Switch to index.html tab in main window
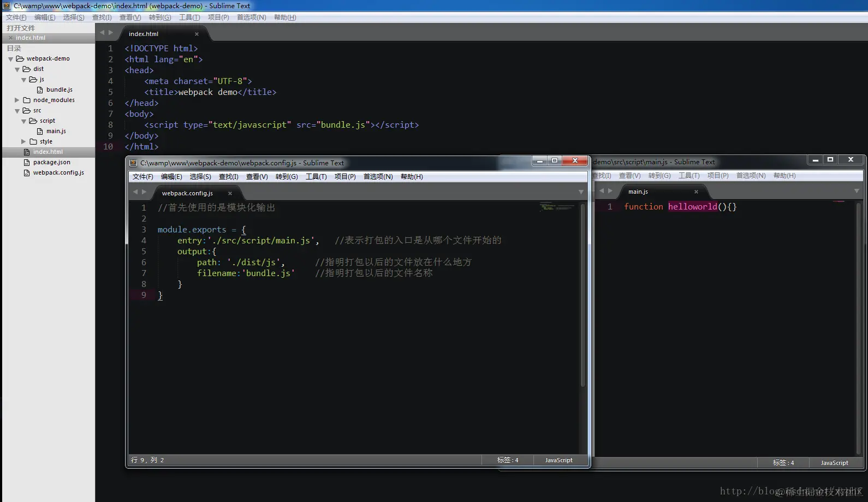This screenshot has height=502, width=868. pos(144,34)
